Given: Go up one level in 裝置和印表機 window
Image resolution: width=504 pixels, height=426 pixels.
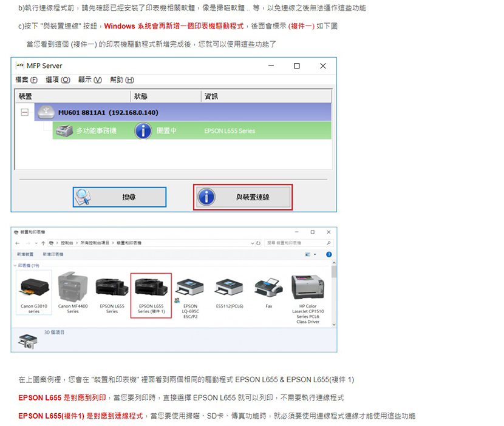Looking at the screenshot, I should (43, 243).
